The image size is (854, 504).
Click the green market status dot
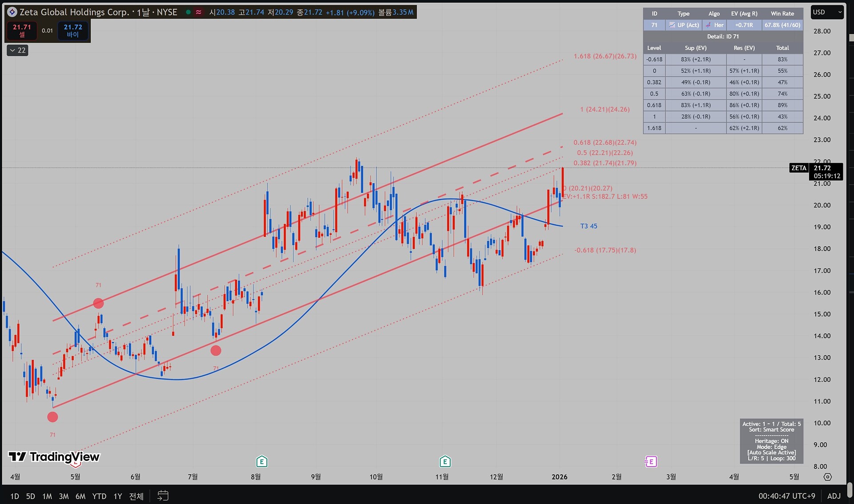pos(188,12)
